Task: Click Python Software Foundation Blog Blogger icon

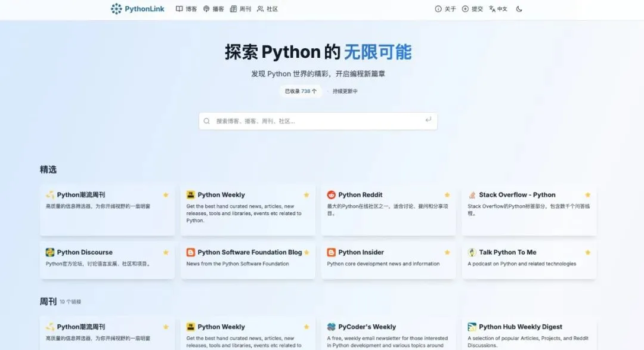Action: (x=191, y=252)
